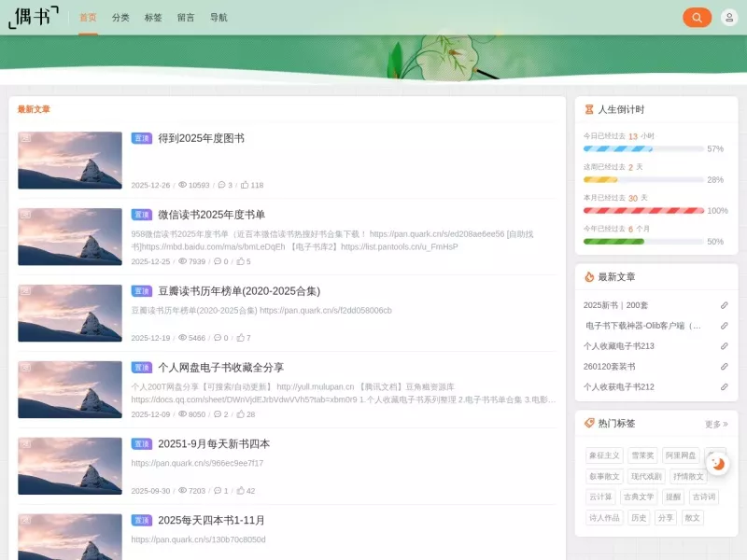Click like thumb icon showing 7
This screenshot has width=747, height=560.
click(241, 338)
